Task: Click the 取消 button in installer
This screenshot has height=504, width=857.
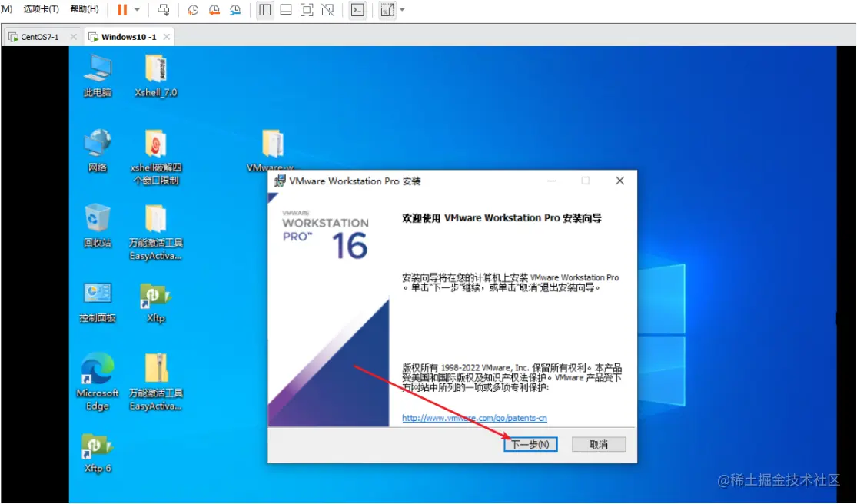Action: (x=599, y=445)
